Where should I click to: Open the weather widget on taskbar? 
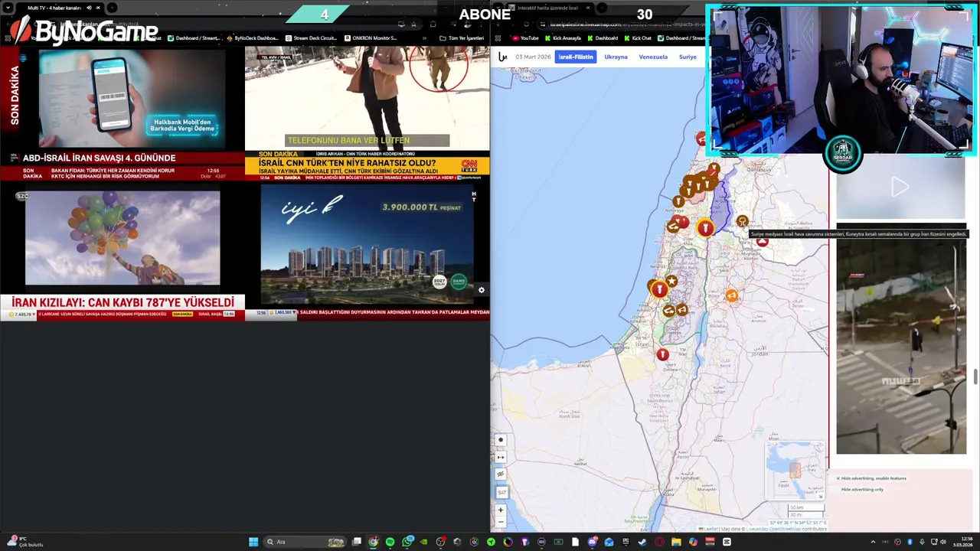pyautogui.click(x=27, y=542)
